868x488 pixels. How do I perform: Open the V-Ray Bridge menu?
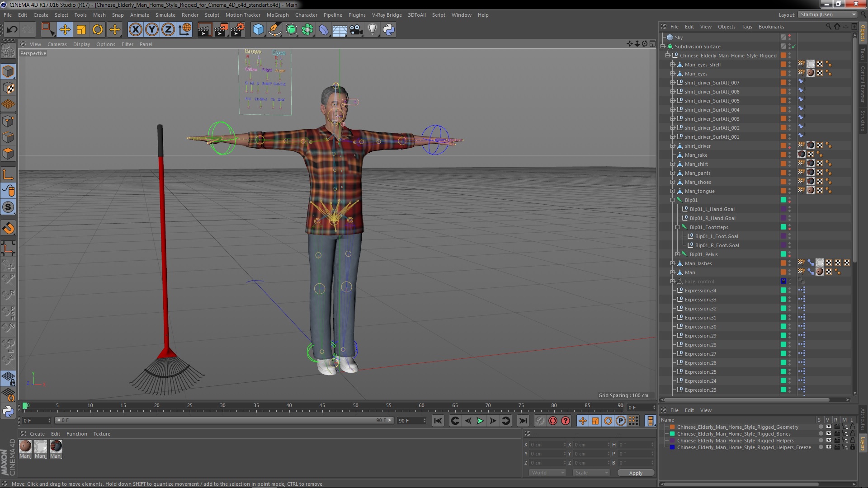click(387, 15)
